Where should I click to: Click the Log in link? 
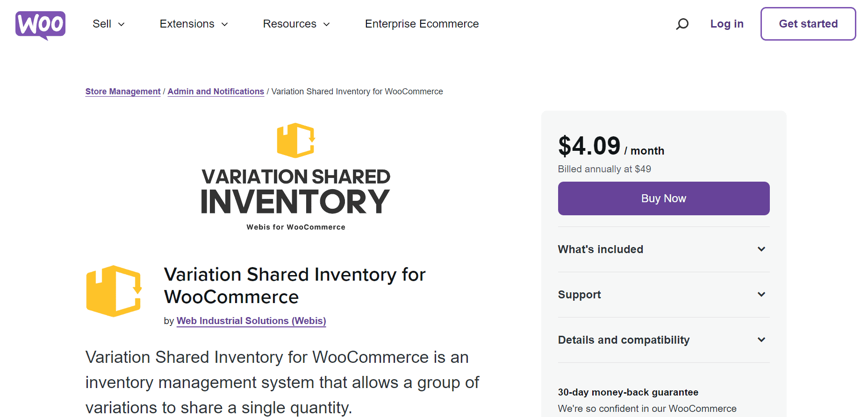(726, 24)
